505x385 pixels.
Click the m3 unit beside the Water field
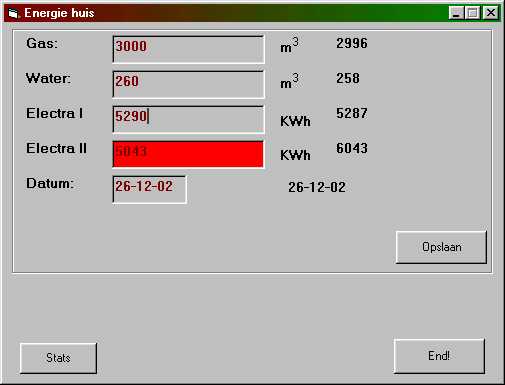click(289, 81)
